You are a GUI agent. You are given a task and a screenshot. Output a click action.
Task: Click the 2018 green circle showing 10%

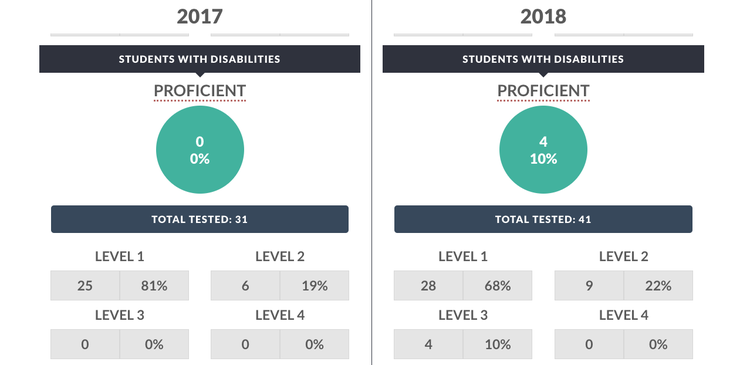tap(543, 150)
